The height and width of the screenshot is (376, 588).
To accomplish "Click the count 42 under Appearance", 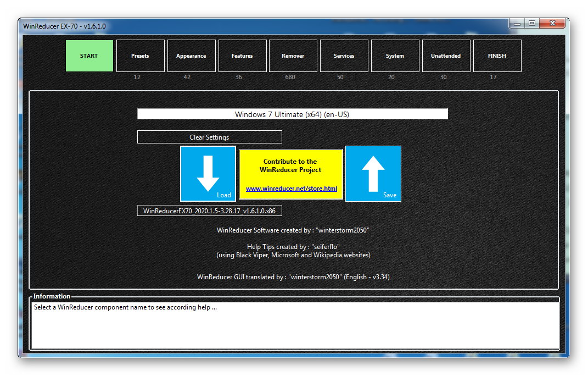I will pos(187,77).
